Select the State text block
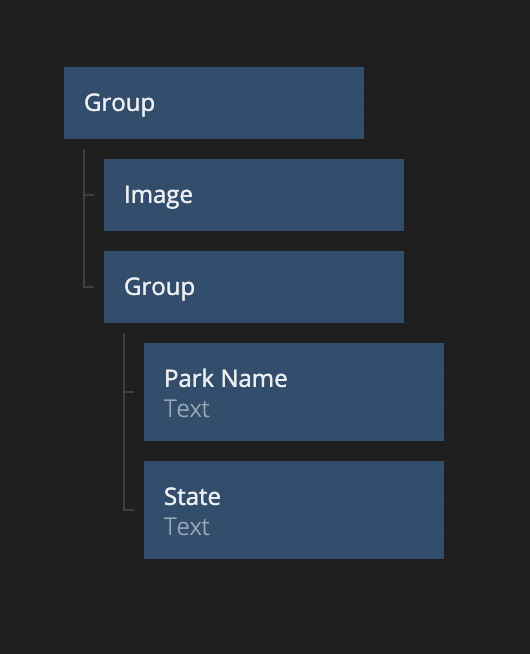The image size is (530, 654). (294, 510)
